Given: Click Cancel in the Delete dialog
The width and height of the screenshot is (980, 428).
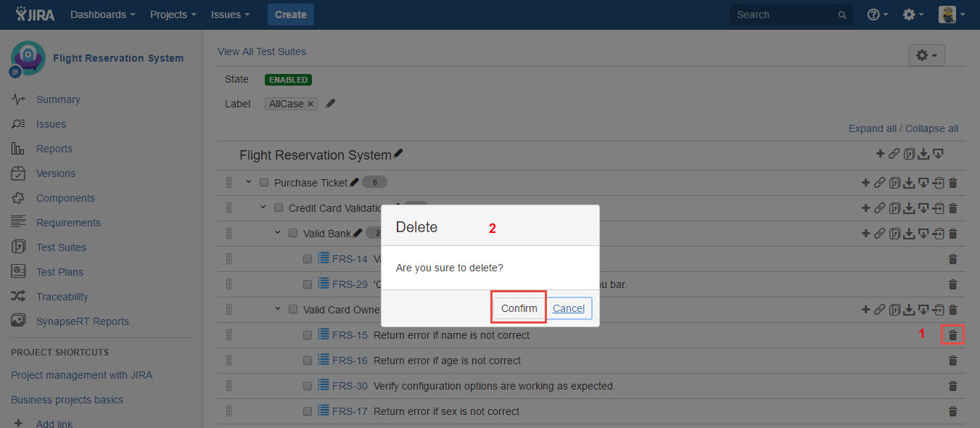Looking at the screenshot, I should pyautogui.click(x=569, y=308).
